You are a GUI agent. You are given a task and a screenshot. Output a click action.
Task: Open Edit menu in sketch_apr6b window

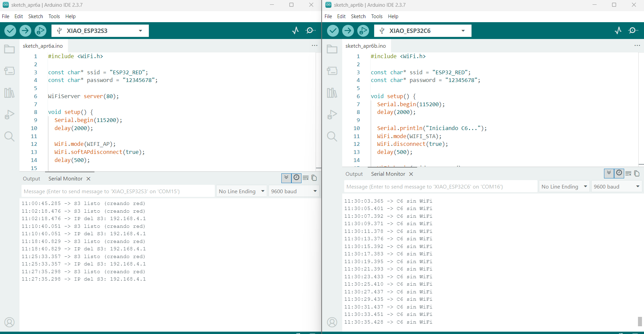point(341,16)
